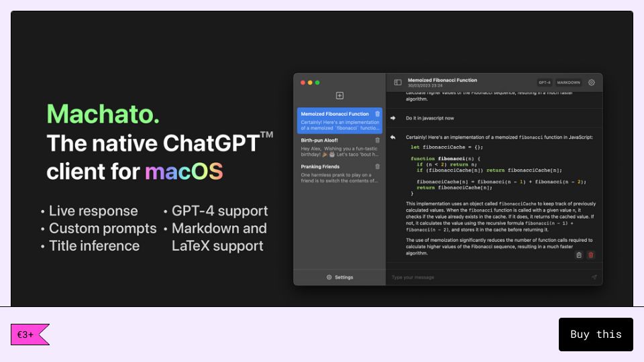Click the 'Live response' bullet text

[x=93, y=211]
